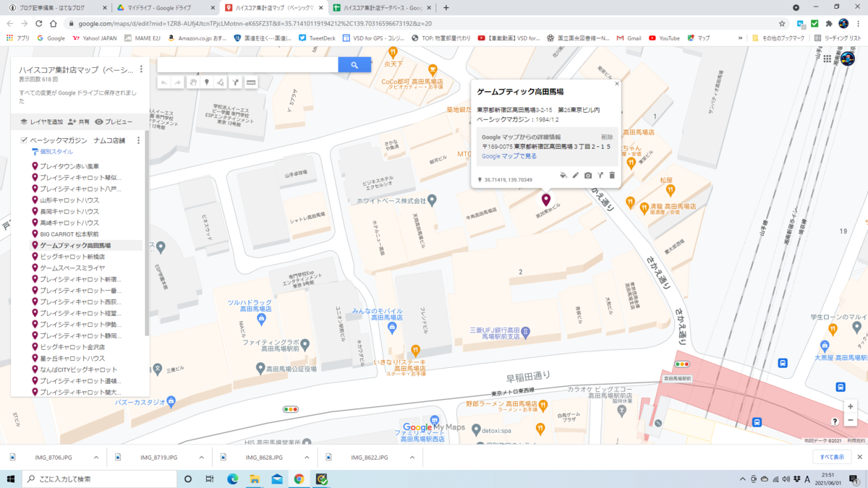Click the help question mark button

click(835, 421)
